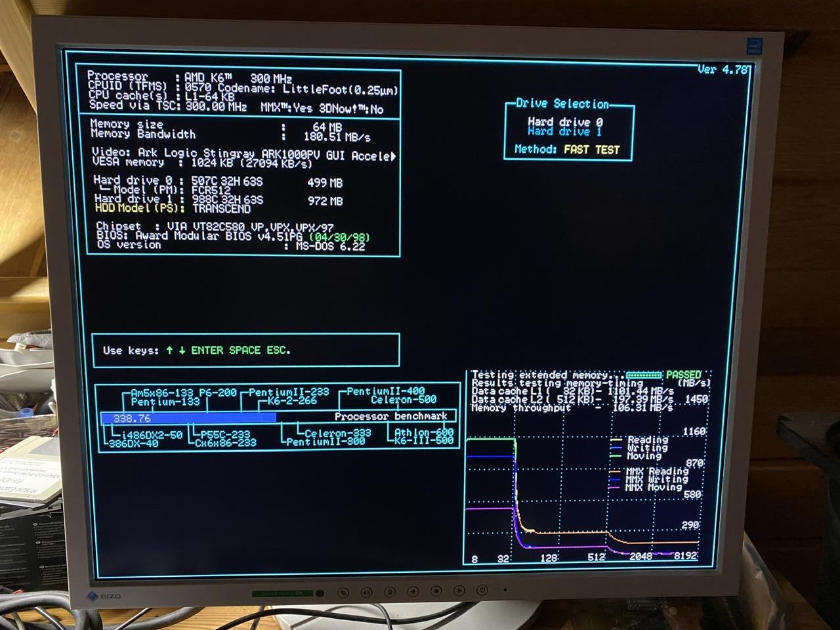Click the blue processor benchmark bar 338.76
840x630 pixels.
pyautogui.click(x=188, y=418)
